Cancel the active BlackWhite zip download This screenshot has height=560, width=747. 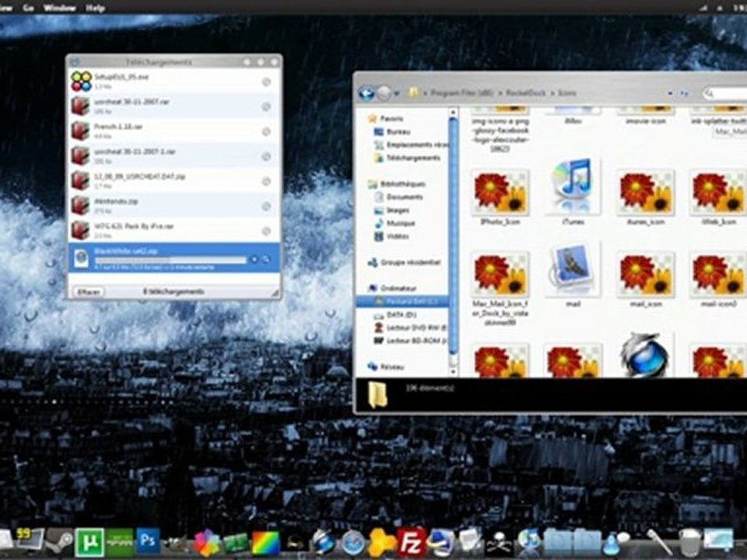click(x=254, y=259)
